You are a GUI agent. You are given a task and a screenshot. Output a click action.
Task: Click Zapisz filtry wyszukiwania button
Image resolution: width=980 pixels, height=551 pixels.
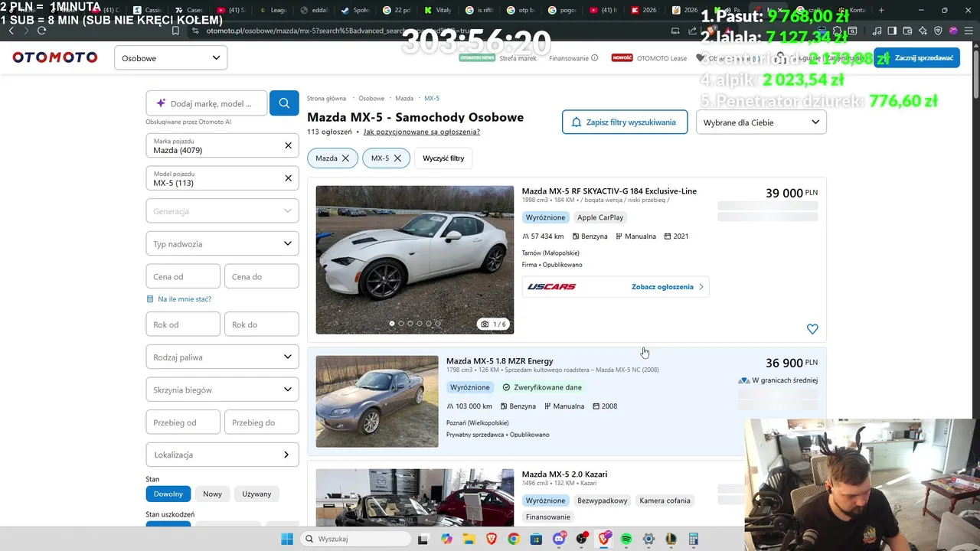coord(625,122)
